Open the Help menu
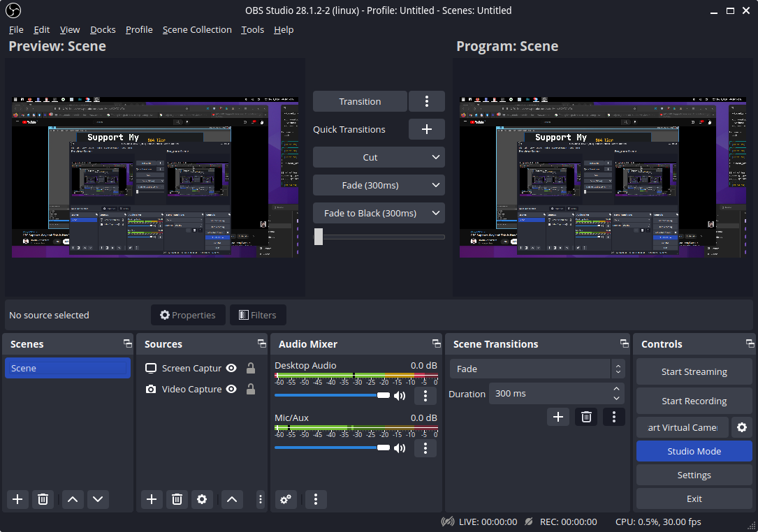Screen dimensions: 758x532 click(x=284, y=29)
